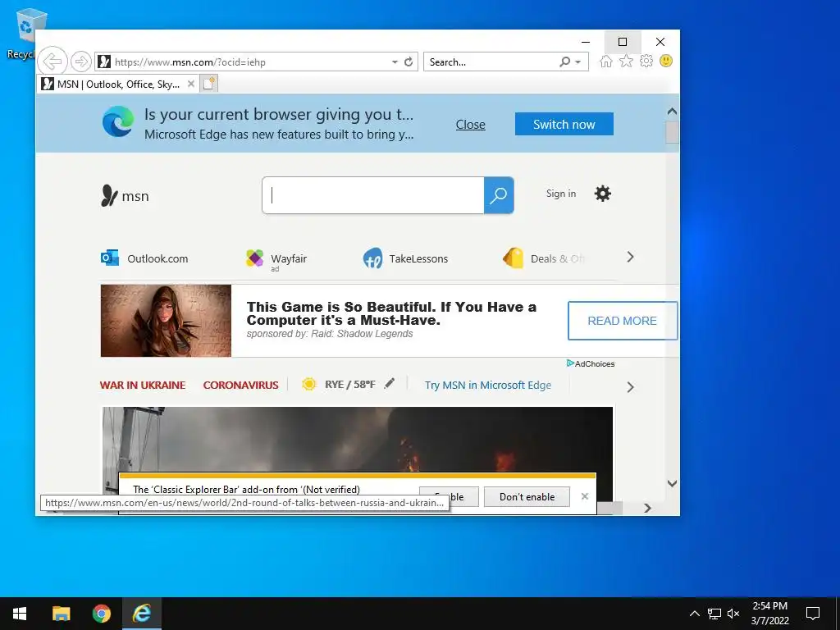The height and width of the screenshot is (630, 840).
Task: Click the smiley feedback icon
Action: coord(666,61)
